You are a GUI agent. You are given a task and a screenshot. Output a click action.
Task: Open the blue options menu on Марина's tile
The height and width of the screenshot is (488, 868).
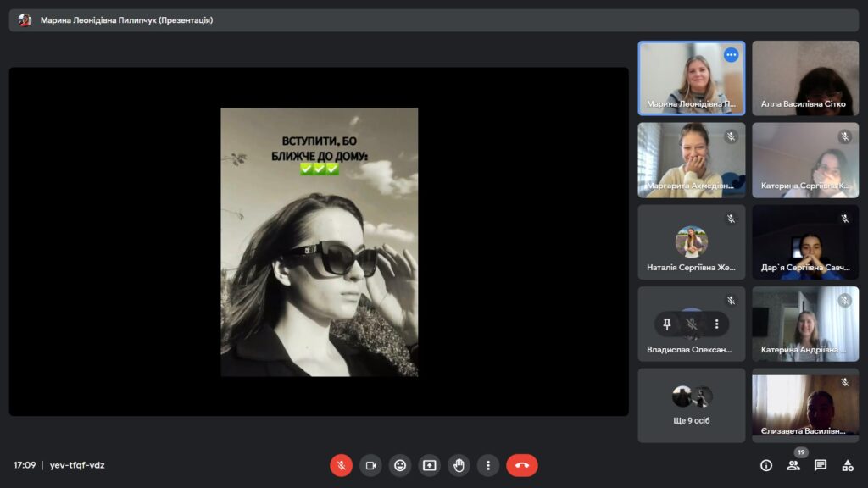(731, 55)
